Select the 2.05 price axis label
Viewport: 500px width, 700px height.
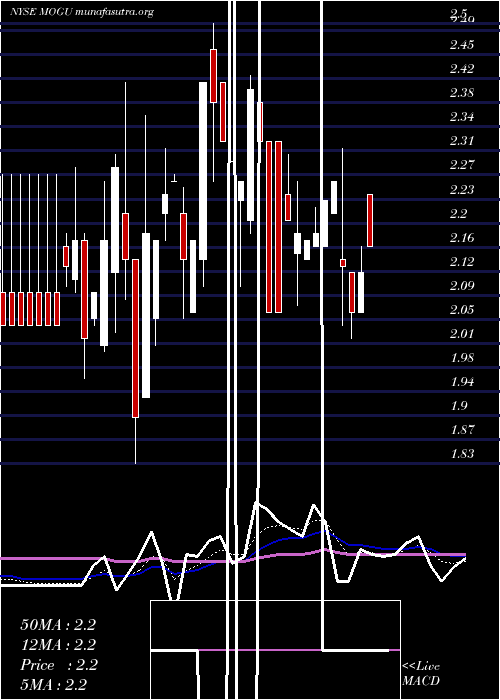[x=462, y=310]
